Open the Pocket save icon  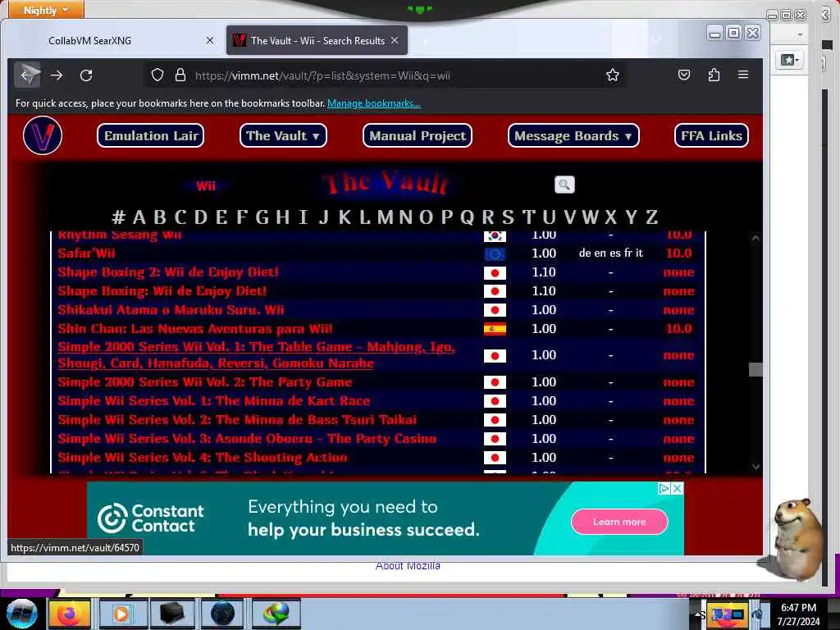[x=683, y=75]
